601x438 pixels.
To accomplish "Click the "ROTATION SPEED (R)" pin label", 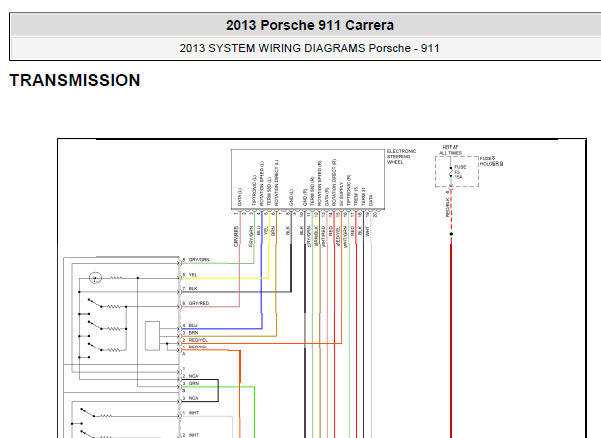I will 320,183.
